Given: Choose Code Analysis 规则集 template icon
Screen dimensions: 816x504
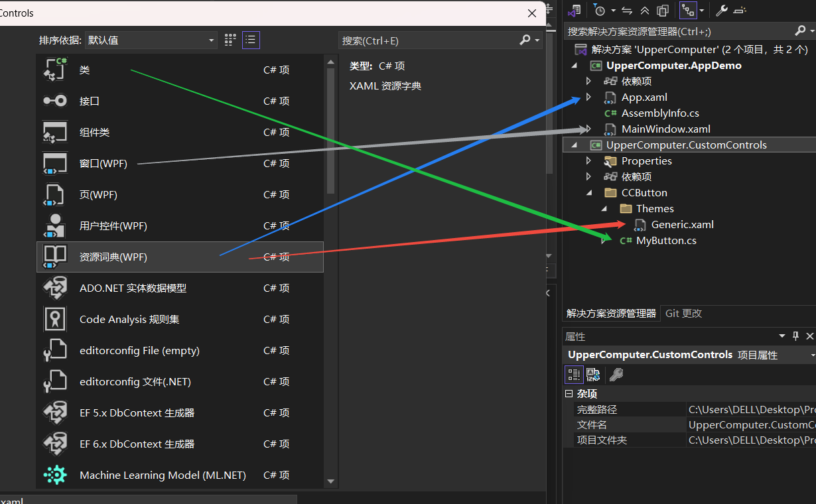Looking at the screenshot, I should pos(54,319).
